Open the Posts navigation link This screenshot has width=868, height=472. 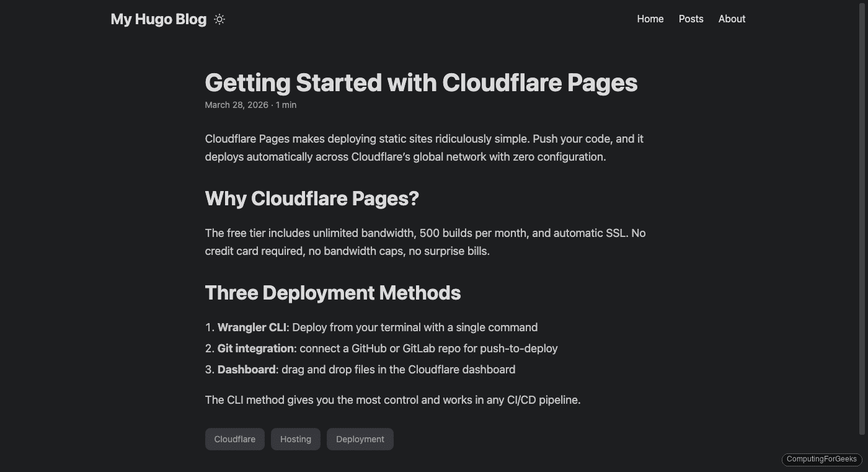[691, 19]
